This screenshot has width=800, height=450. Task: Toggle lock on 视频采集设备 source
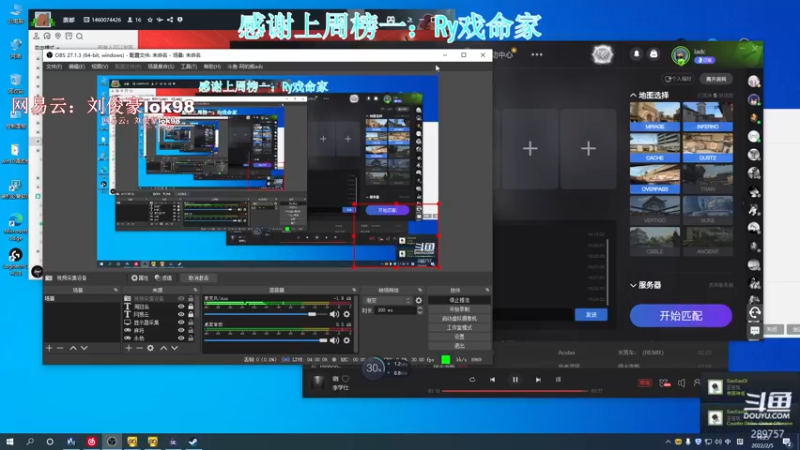tap(191, 298)
